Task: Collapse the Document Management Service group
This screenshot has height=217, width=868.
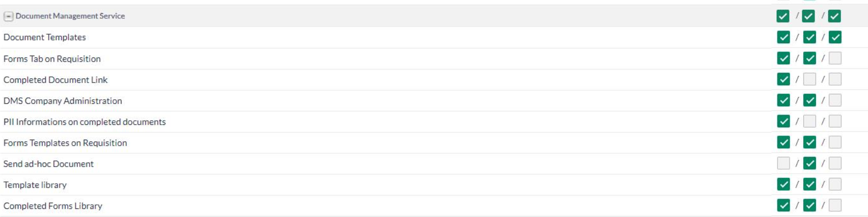Action: coord(8,16)
